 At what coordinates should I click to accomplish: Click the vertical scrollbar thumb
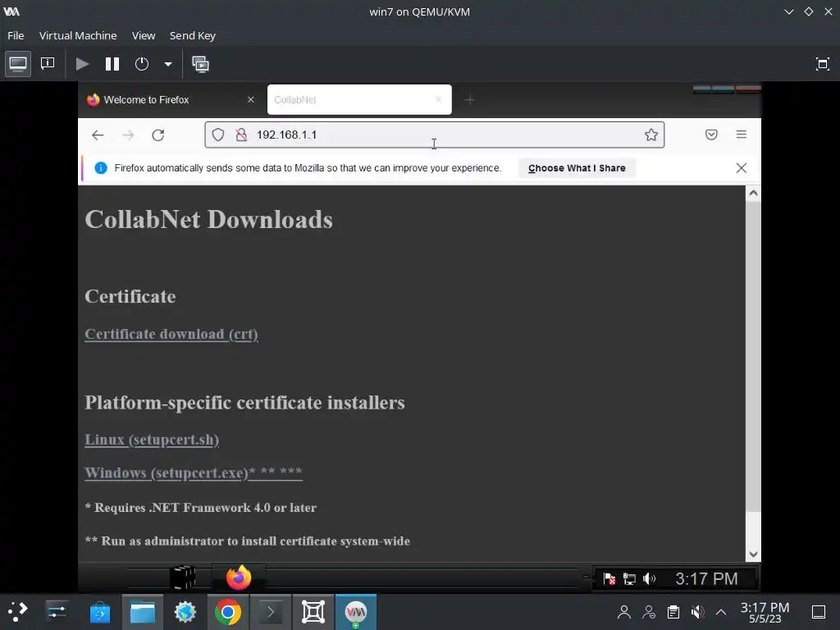click(x=753, y=356)
